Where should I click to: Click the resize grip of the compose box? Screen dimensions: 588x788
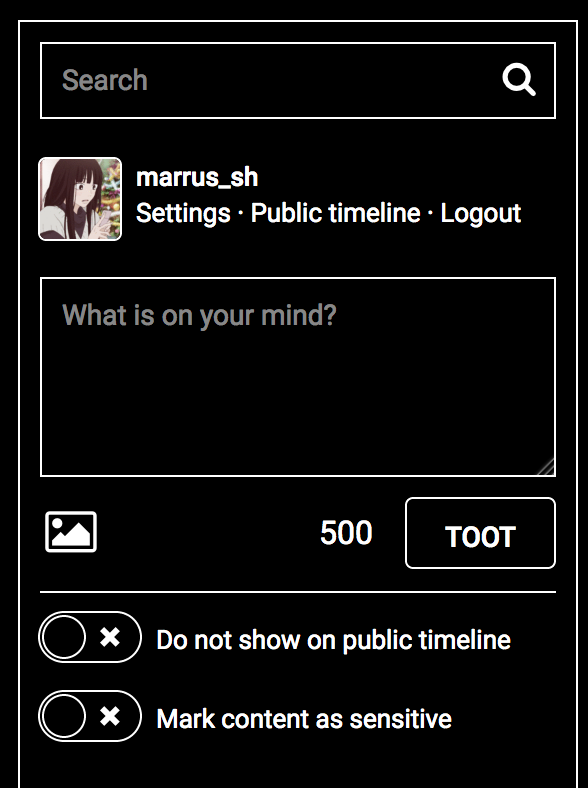pos(546,467)
